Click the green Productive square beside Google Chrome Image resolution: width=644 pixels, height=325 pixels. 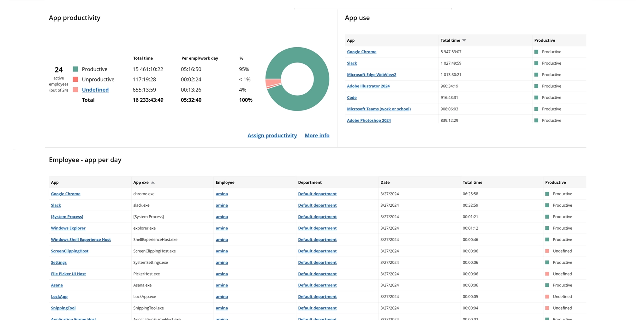536,52
